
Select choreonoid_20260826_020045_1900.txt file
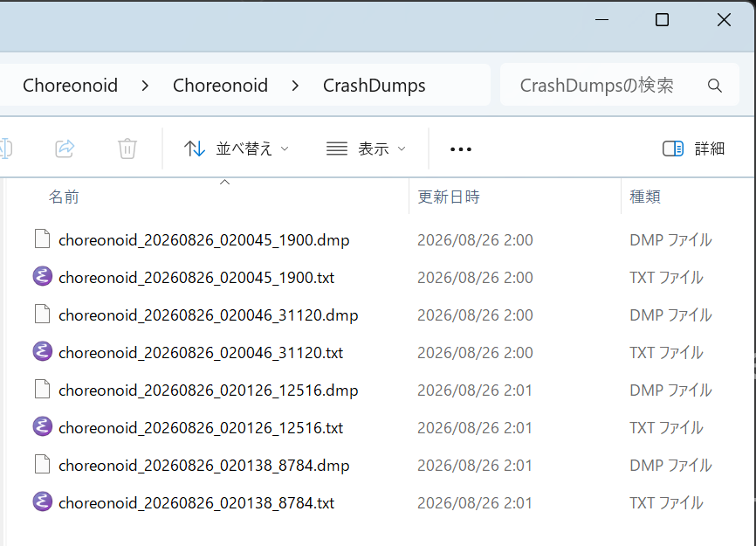[x=196, y=277]
